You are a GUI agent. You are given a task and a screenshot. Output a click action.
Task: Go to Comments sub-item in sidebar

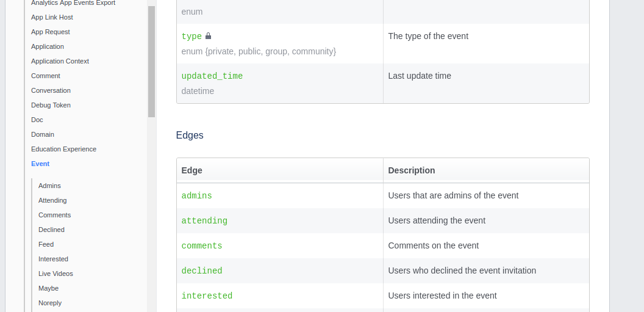54,215
